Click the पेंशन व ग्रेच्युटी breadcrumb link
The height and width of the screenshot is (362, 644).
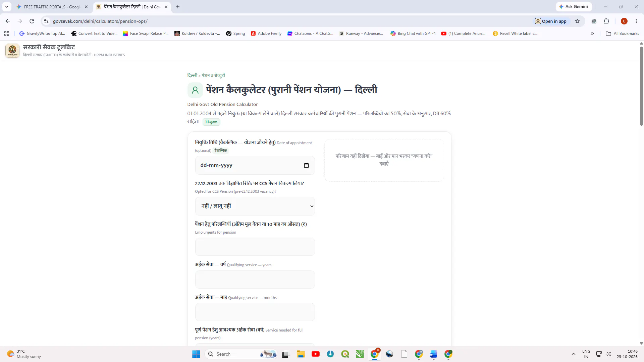[213, 75]
